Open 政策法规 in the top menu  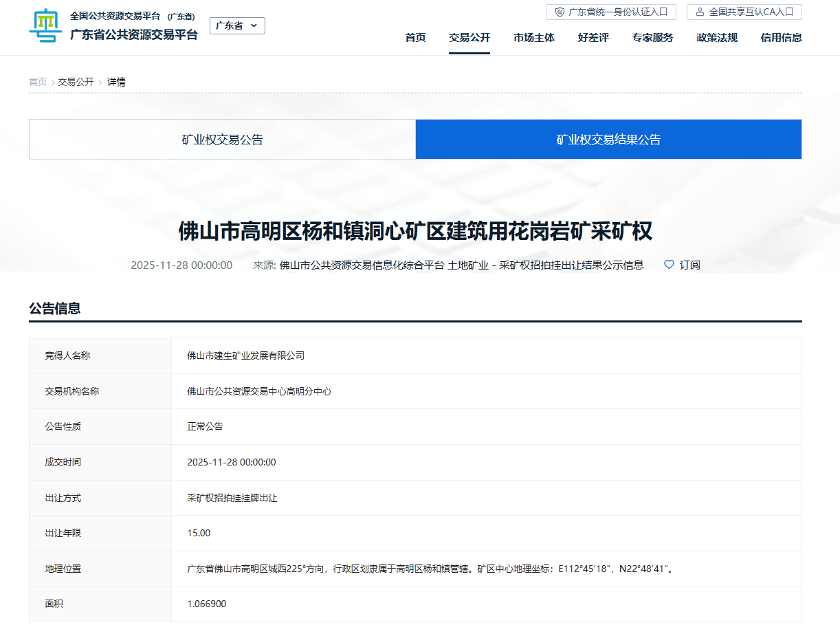[717, 38]
